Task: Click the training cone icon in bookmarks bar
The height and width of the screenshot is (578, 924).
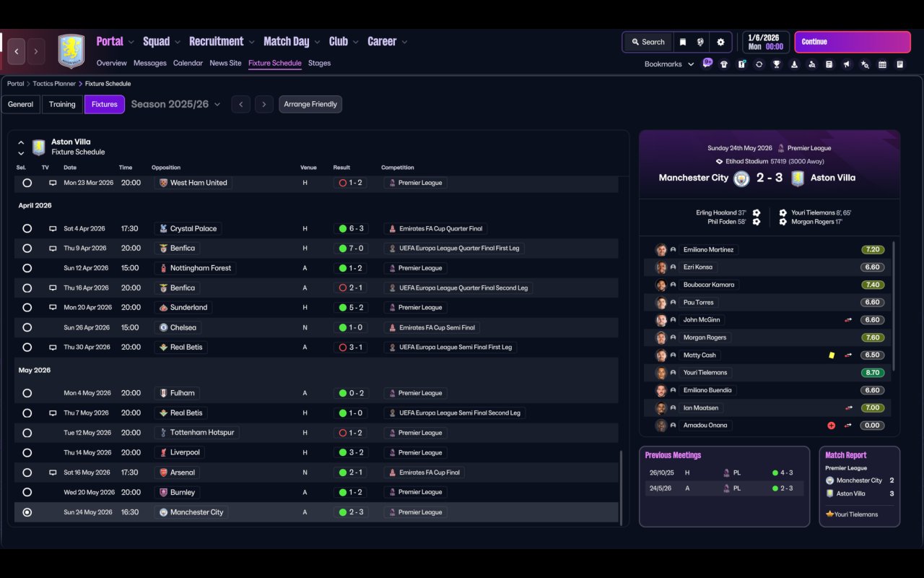Action: [794, 64]
